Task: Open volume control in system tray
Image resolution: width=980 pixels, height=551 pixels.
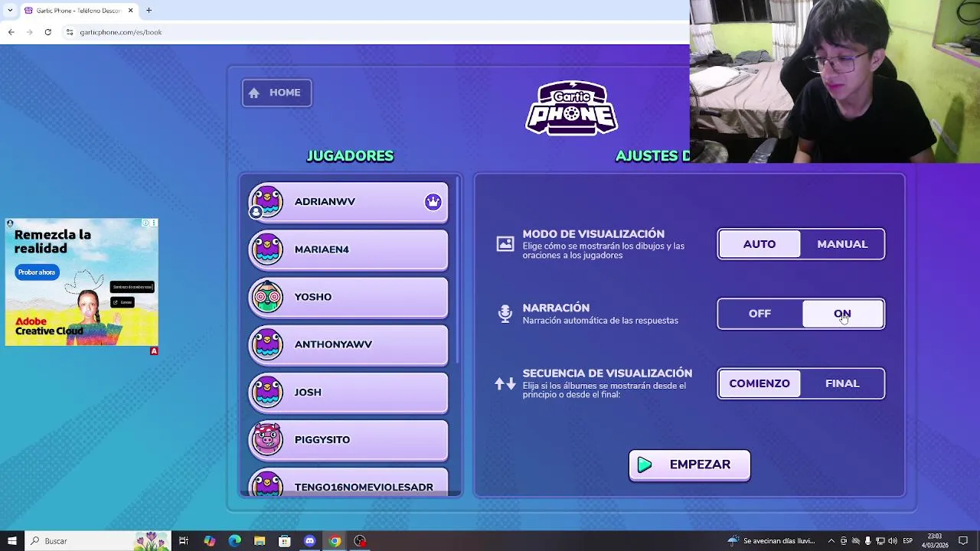Action: tap(893, 541)
